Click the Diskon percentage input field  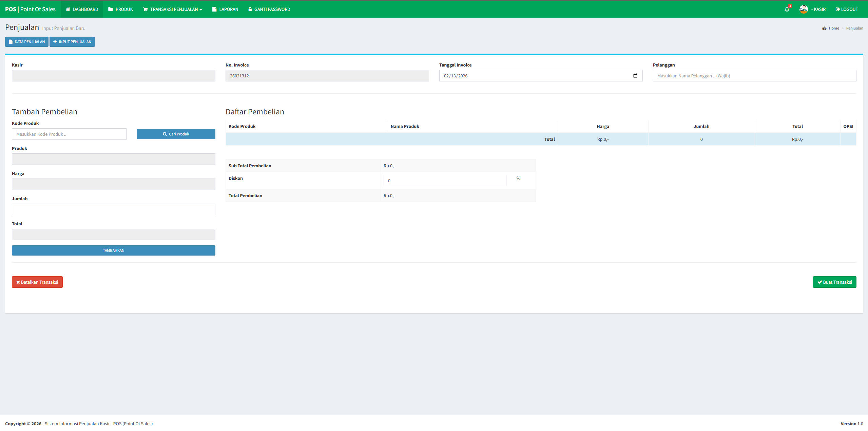coord(445,181)
